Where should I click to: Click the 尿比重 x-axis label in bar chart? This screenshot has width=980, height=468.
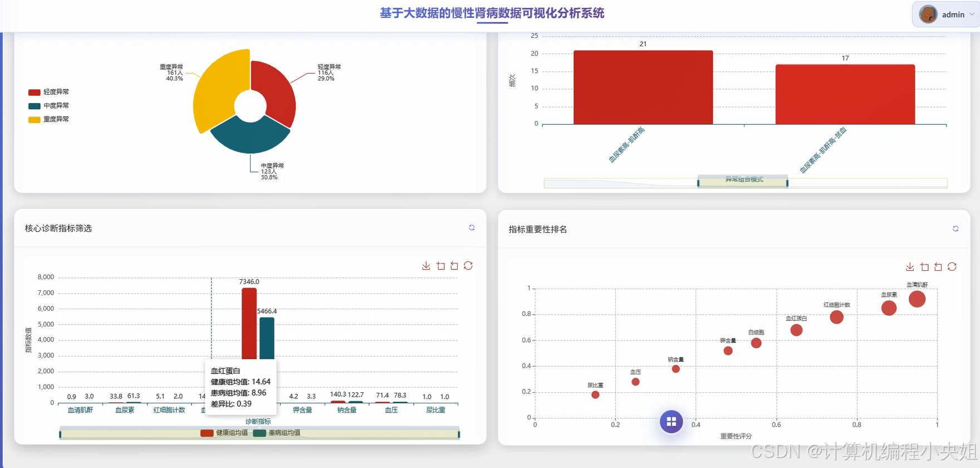click(435, 410)
